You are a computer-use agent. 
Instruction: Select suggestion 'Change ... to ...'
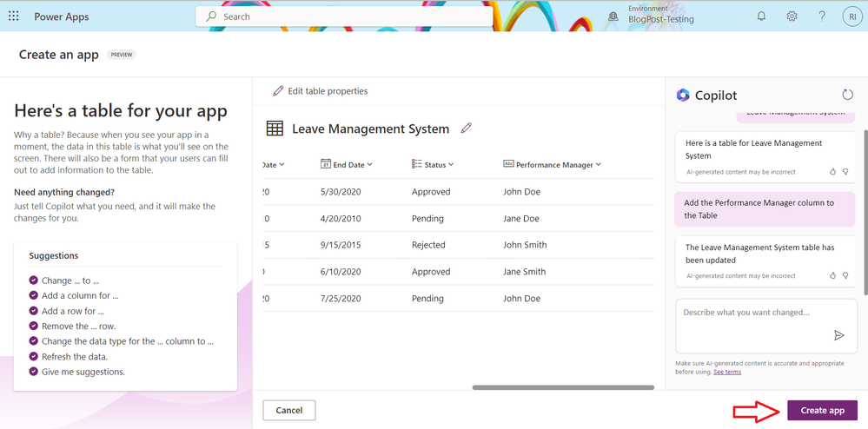pos(70,280)
